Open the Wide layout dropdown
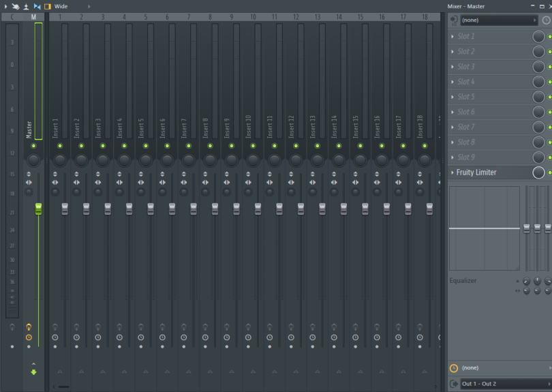 pyautogui.click(x=72, y=6)
